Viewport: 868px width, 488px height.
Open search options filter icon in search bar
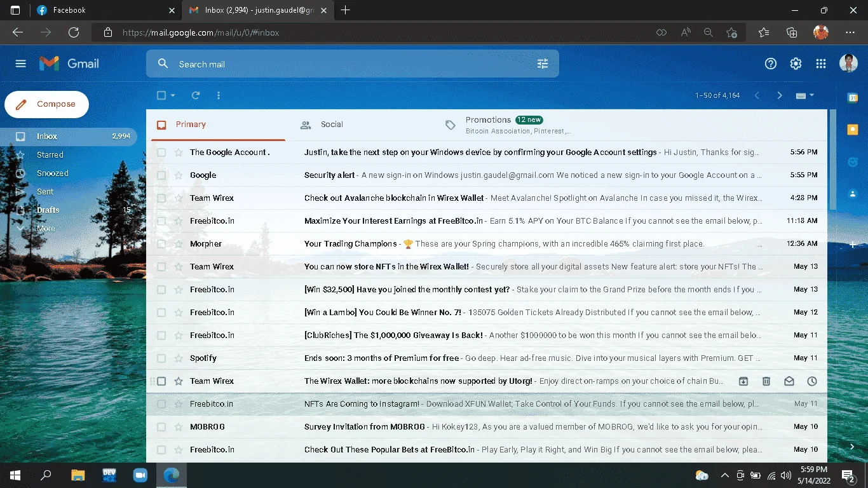tap(543, 64)
